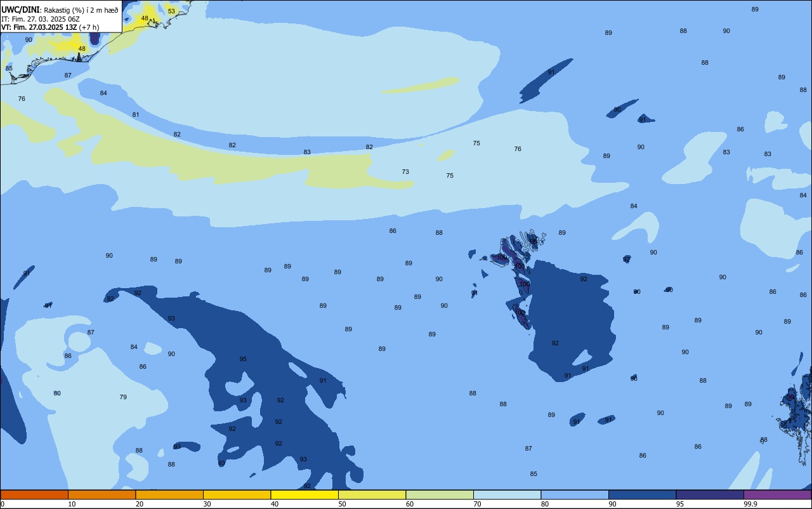Click the 60–70 light green legend swatch
Image resolution: width=812 pixels, height=509 pixels.
point(440,494)
